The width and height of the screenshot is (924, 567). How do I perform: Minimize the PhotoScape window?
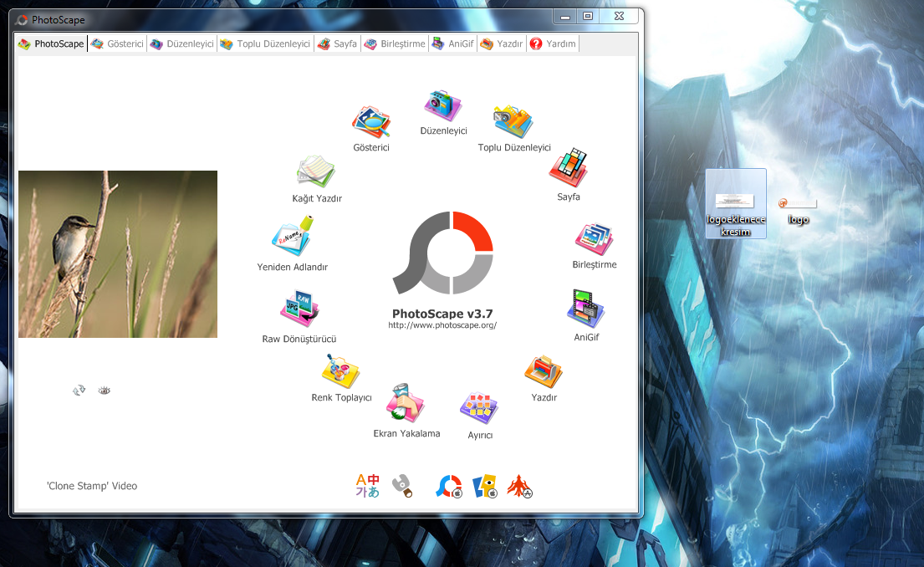point(565,17)
